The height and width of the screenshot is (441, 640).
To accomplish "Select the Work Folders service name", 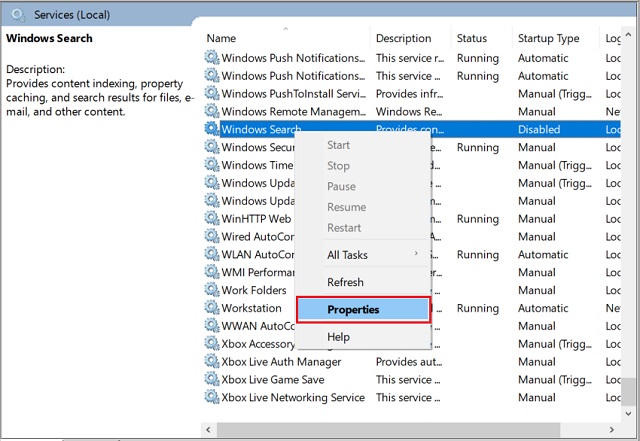I will [x=254, y=290].
